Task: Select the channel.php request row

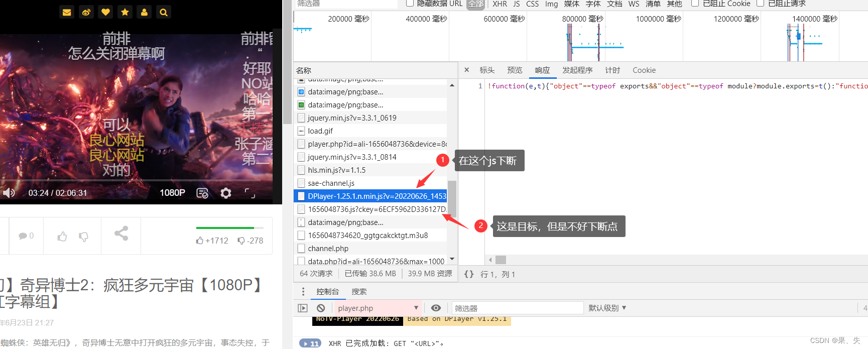Action: pos(370,249)
